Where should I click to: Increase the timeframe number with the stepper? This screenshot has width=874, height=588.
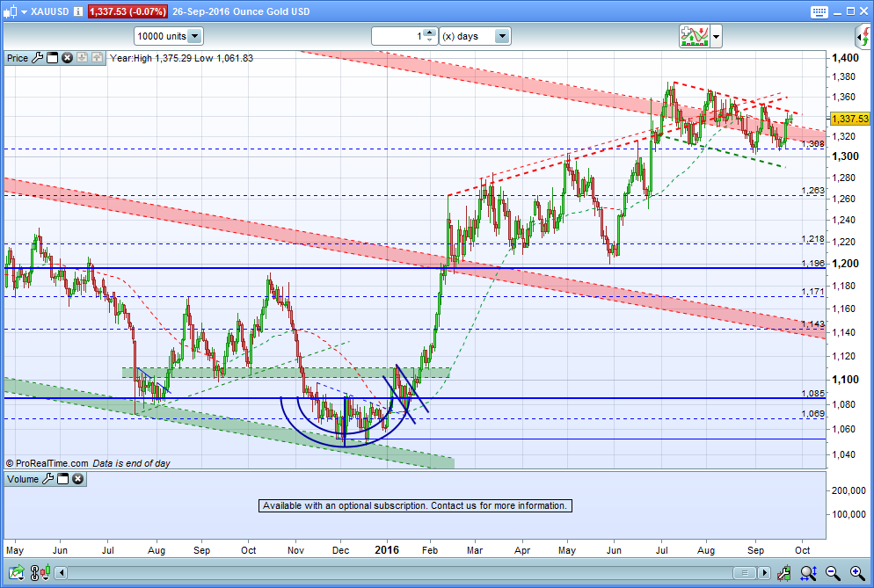(x=429, y=33)
